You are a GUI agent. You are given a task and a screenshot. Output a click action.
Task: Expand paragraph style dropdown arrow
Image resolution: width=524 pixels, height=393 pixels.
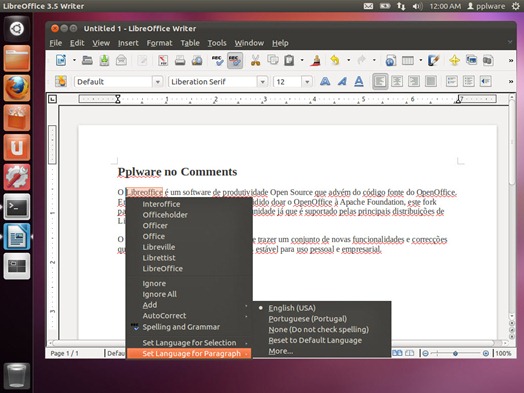pos(157,82)
